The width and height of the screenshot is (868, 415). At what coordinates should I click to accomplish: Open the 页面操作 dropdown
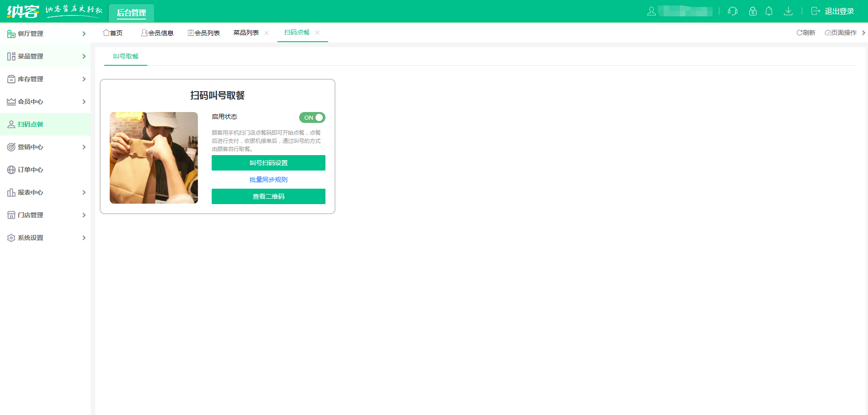(x=844, y=33)
